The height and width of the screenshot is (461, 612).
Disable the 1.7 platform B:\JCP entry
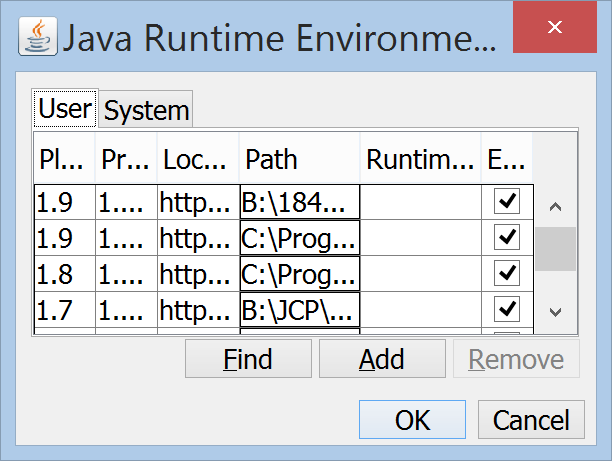click(x=507, y=306)
